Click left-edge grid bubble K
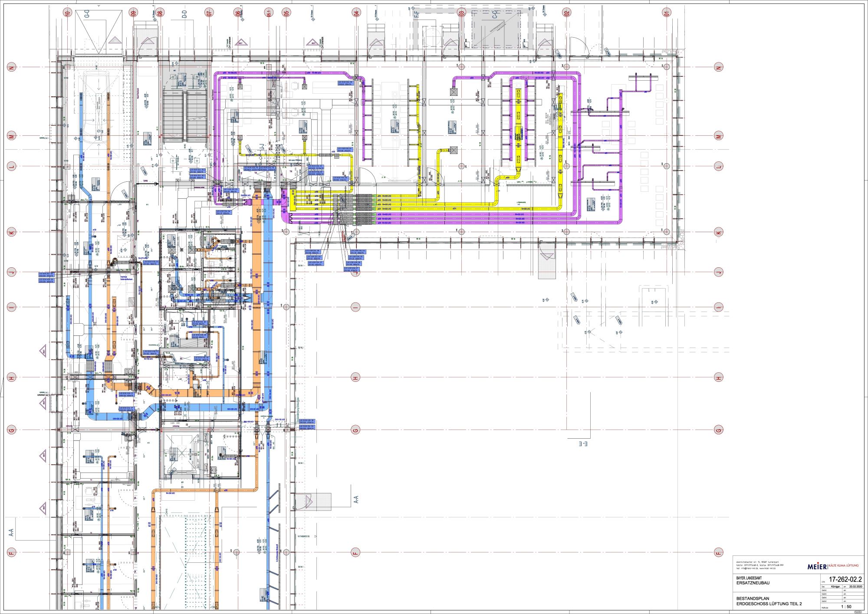Image resolution: width=868 pixels, height=614 pixels. (x=12, y=233)
